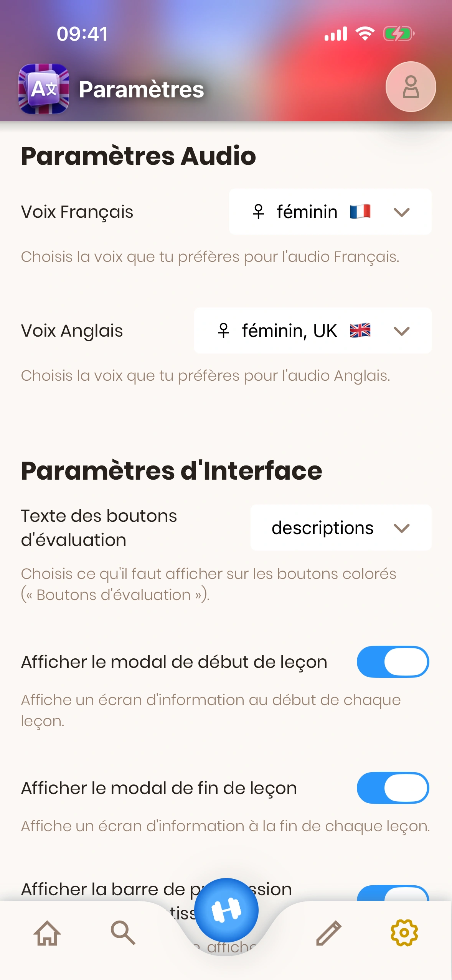This screenshot has width=452, height=980.
Task: Open the search tab
Action: click(123, 933)
